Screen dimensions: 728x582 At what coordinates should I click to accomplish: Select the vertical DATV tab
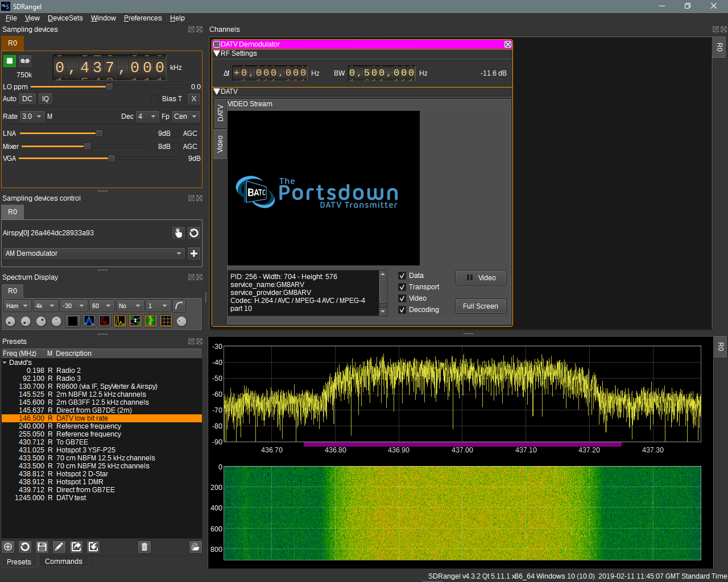[220, 114]
